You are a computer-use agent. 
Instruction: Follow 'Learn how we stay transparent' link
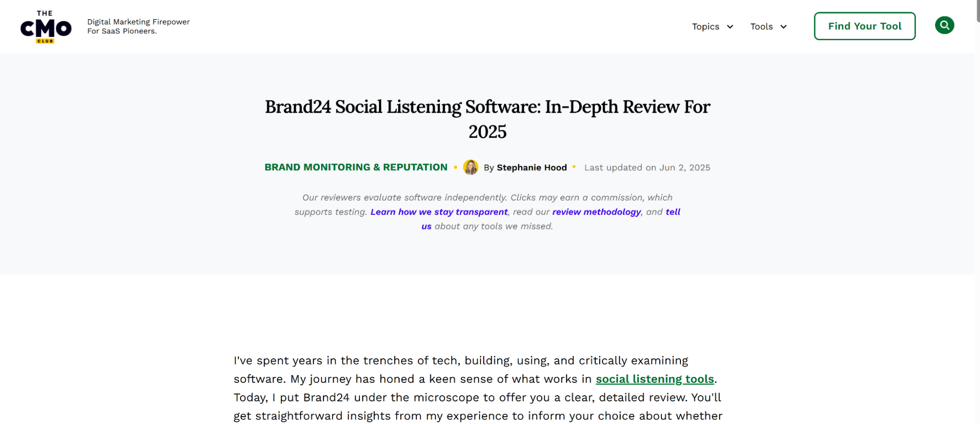tap(439, 212)
